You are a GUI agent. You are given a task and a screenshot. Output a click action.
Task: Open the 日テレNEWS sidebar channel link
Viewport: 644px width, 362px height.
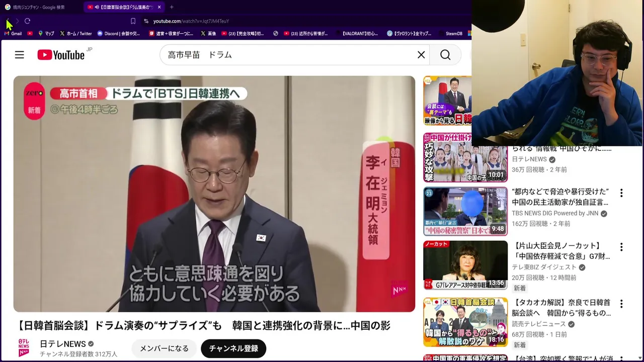[529, 159]
